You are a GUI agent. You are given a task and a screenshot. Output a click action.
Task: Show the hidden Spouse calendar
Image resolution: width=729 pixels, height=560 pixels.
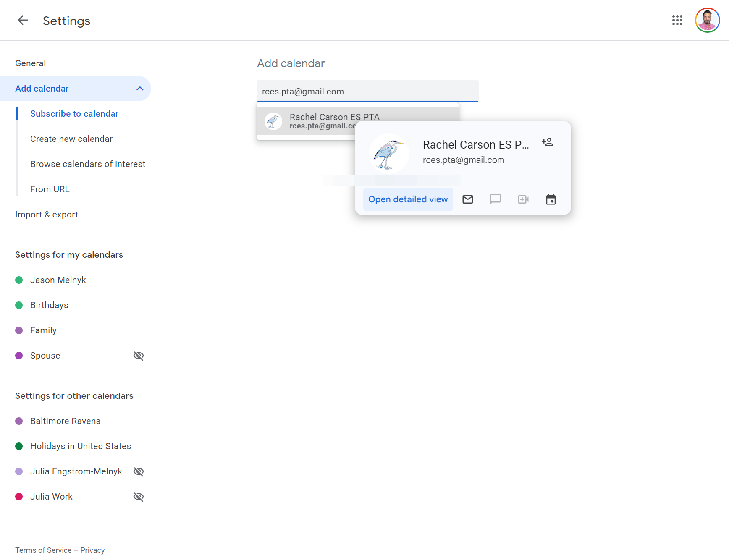point(139,356)
